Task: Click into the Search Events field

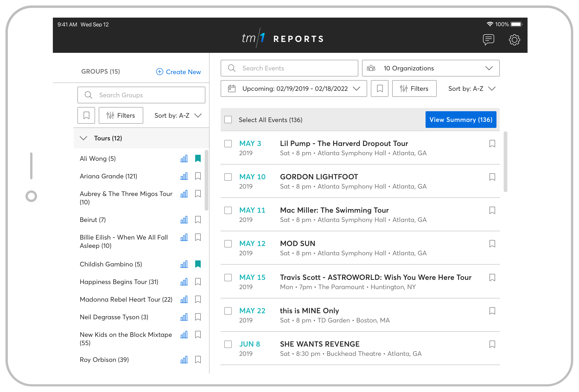Action: [289, 68]
